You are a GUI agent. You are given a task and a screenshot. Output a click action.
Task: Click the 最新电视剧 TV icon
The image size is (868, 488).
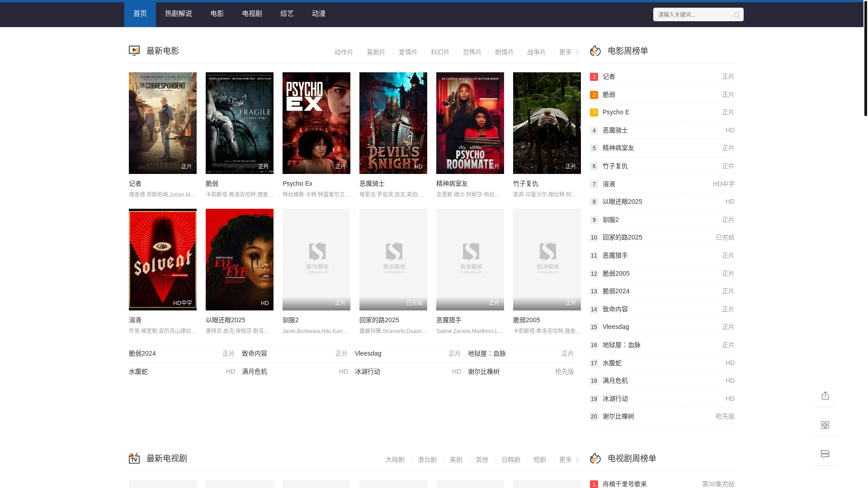tap(134, 458)
